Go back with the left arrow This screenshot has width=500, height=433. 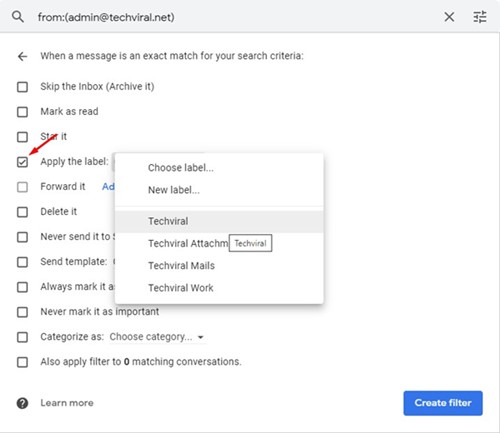point(22,56)
